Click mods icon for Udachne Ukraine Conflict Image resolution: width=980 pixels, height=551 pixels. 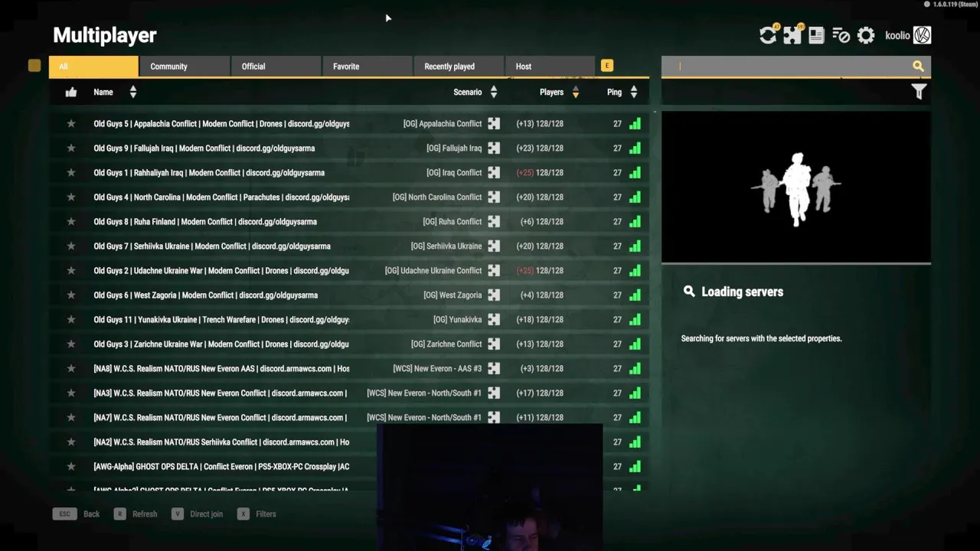(494, 270)
